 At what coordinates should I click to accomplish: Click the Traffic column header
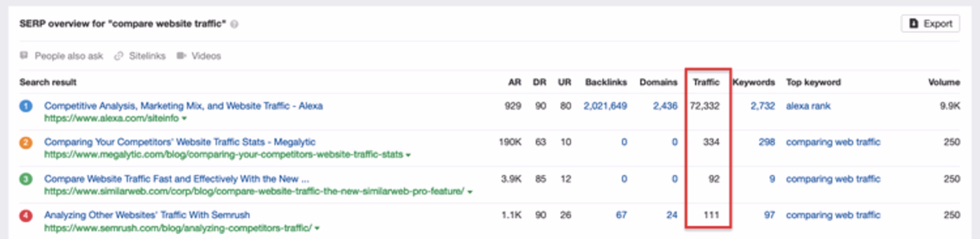click(706, 82)
